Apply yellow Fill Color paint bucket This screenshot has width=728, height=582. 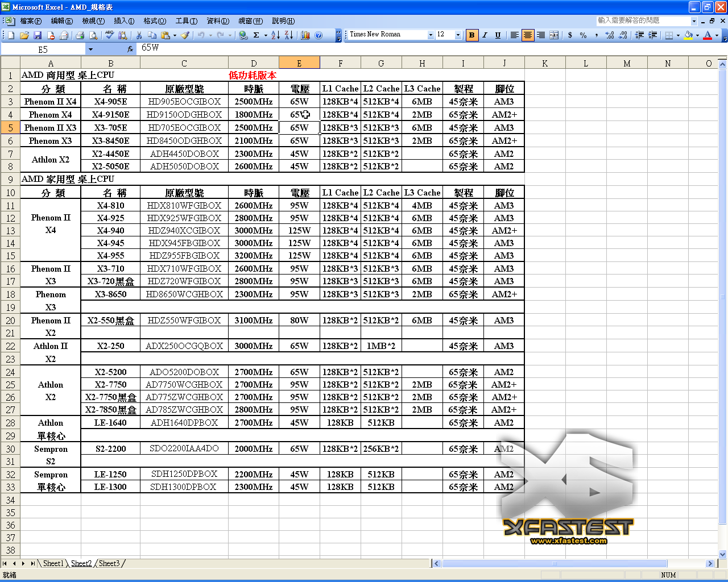(x=688, y=35)
